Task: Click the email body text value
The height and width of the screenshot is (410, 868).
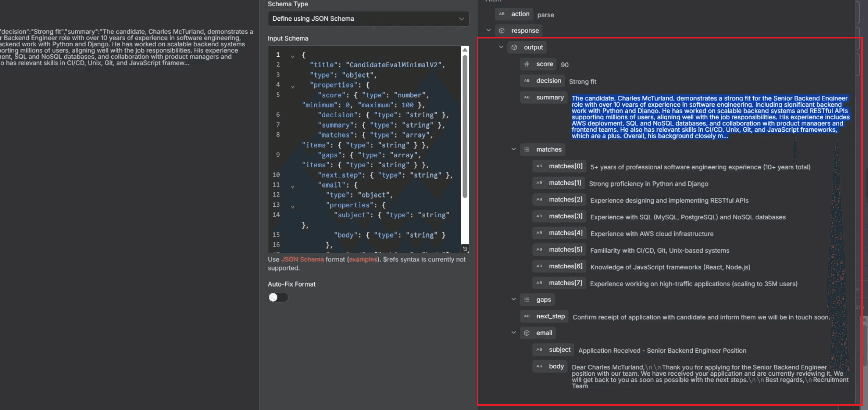Action: [710, 376]
